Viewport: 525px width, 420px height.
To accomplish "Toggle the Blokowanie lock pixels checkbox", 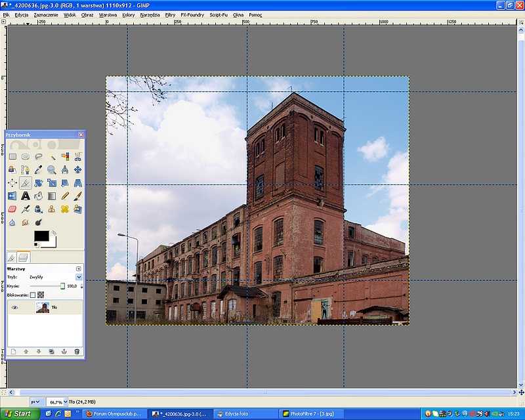I will (32, 295).
